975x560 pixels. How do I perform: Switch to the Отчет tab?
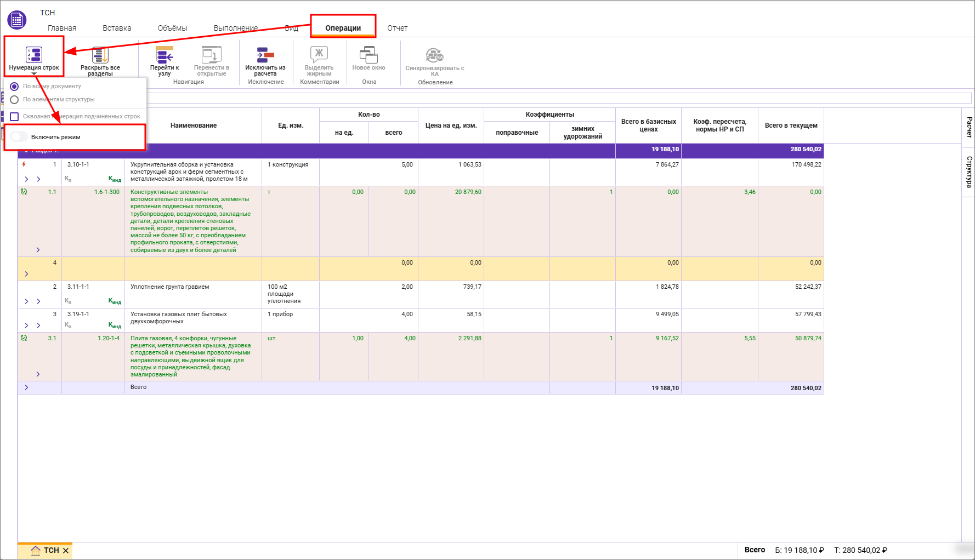coord(397,28)
